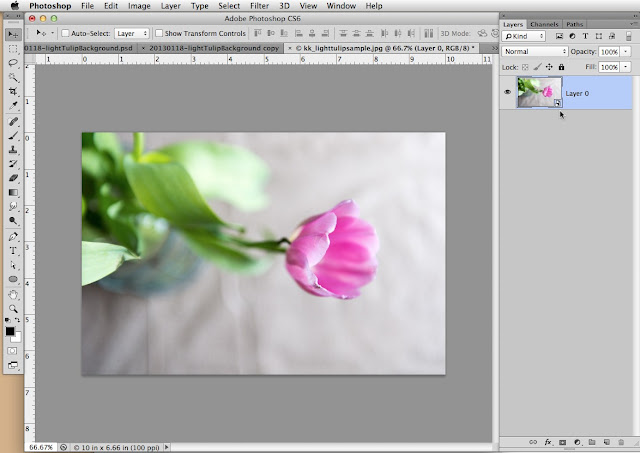Click the Layer 0 thumbnail

[538, 92]
